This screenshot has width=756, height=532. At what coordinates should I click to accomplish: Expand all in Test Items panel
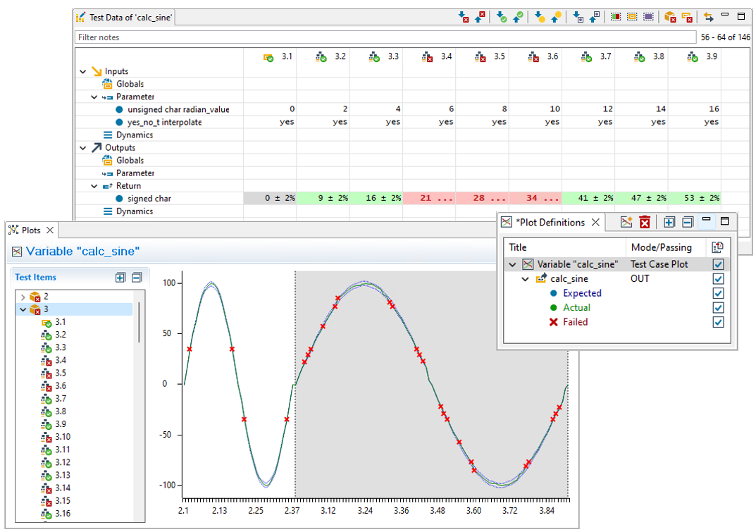coord(120,278)
